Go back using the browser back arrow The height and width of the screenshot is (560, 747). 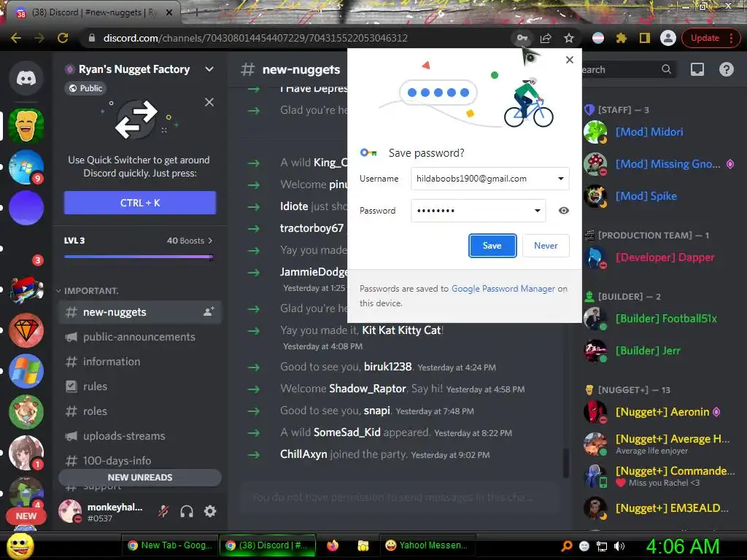click(x=16, y=38)
